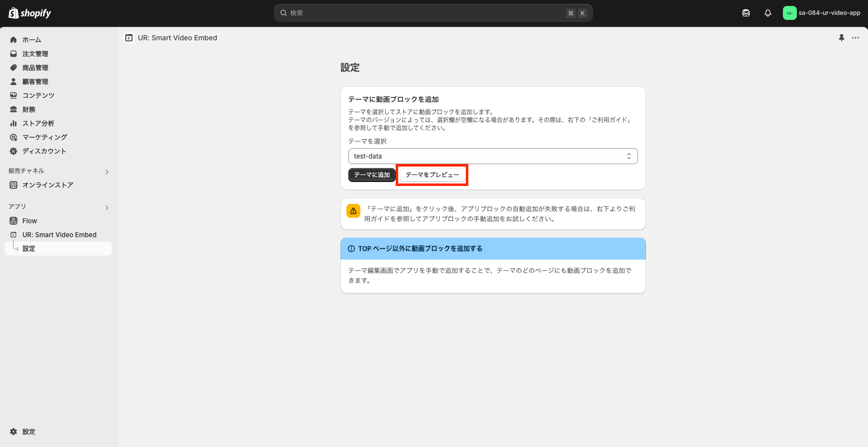Open ストア分析 in the sidebar

pyautogui.click(x=58, y=123)
